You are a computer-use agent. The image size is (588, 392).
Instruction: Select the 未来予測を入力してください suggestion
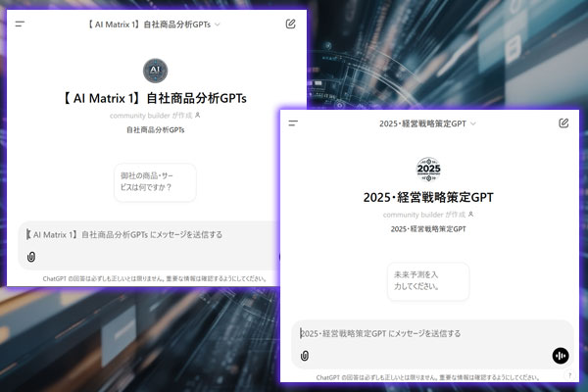pos(428,281)
